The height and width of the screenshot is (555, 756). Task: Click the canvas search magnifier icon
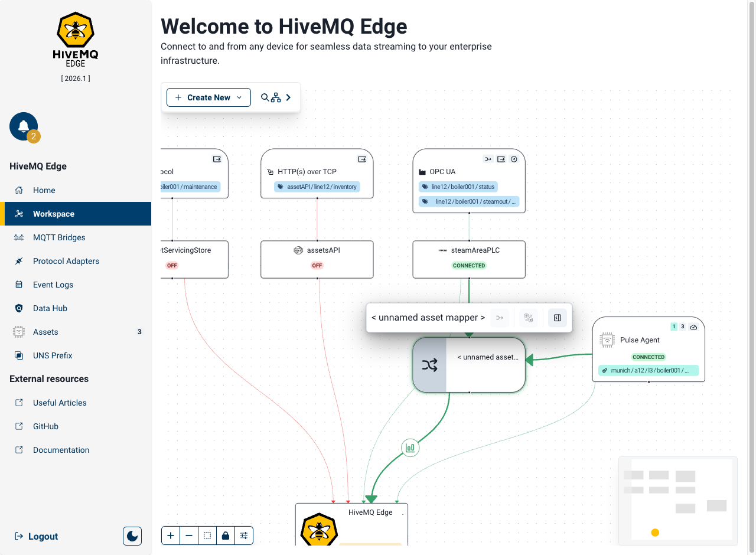265,97
